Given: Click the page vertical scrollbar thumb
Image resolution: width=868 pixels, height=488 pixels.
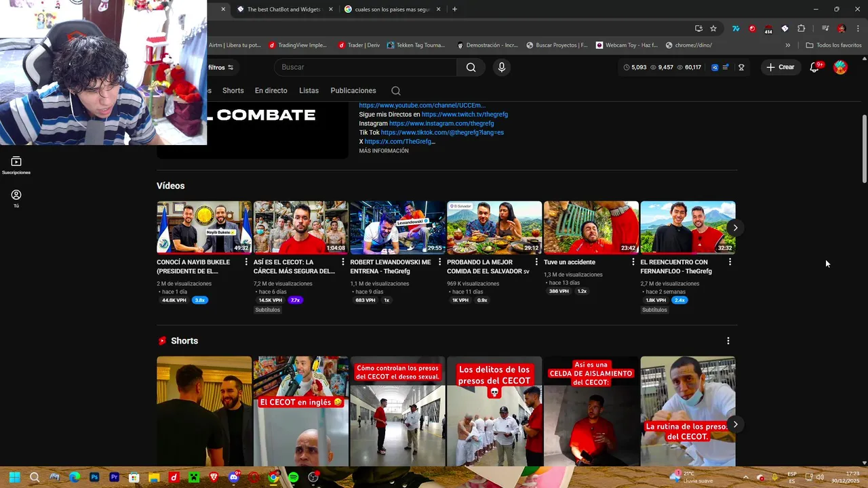Looking at the screenshot, I should click(864, 148).
